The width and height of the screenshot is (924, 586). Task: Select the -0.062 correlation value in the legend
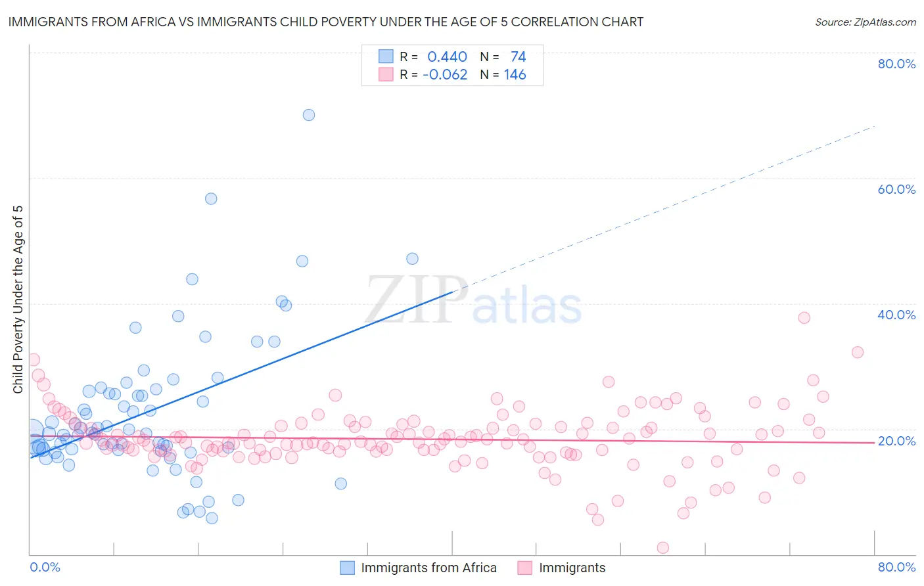[445, 74]
